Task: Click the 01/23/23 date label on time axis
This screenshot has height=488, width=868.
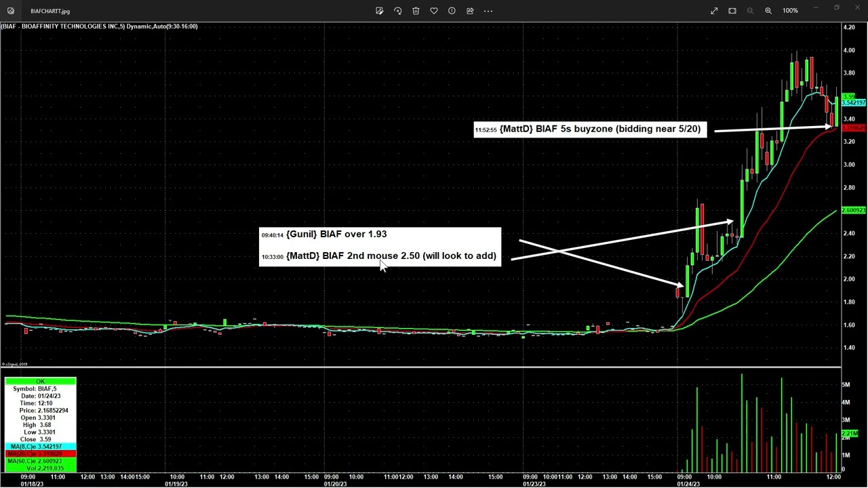Action: click(534, 484)
